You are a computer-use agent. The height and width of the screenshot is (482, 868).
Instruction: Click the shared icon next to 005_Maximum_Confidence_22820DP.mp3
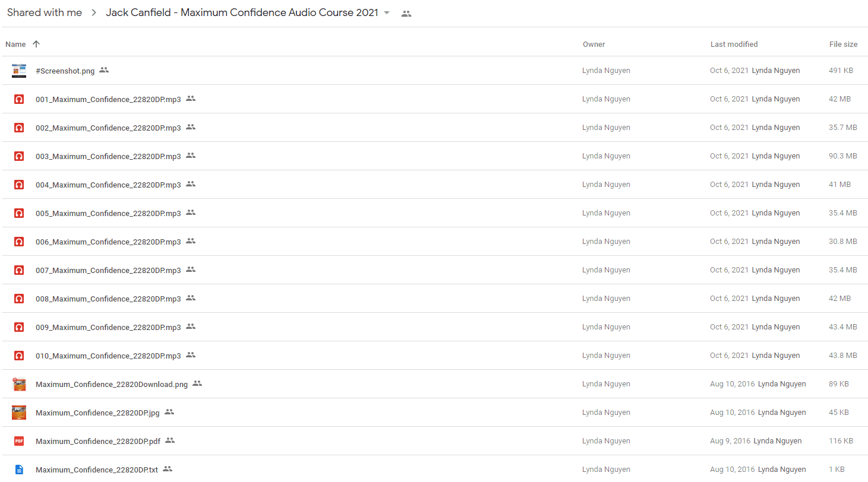[191, 213]
